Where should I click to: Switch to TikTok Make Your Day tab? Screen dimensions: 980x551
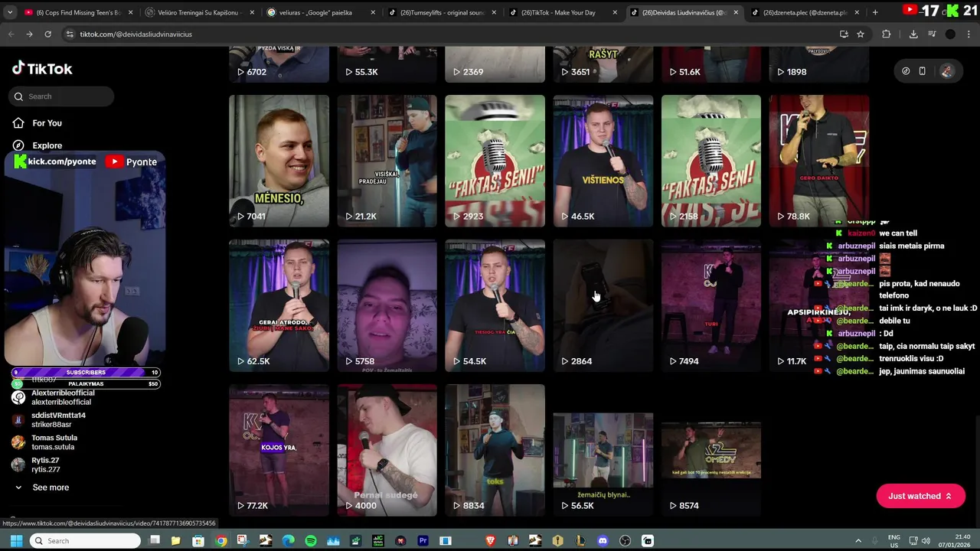[x=563, y=12]
